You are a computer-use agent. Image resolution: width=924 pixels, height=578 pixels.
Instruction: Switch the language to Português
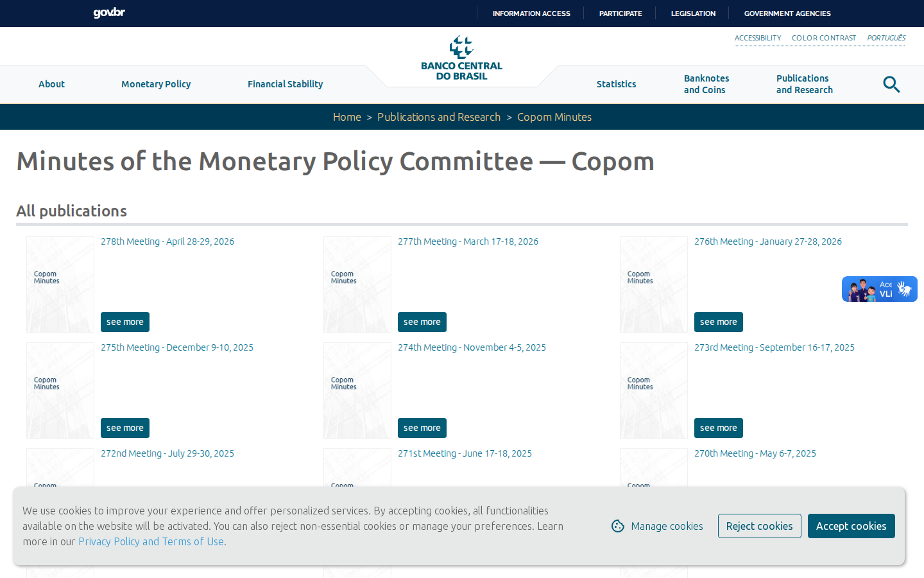pyautogui.click(x=886, y=38)
